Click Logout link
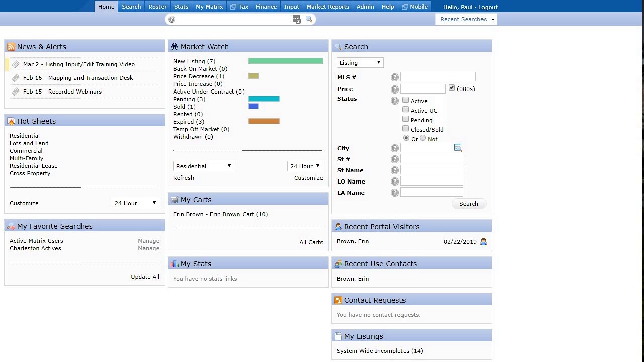Image resolution: width=644 pixels, height=362 pixels. click(488, 7)
